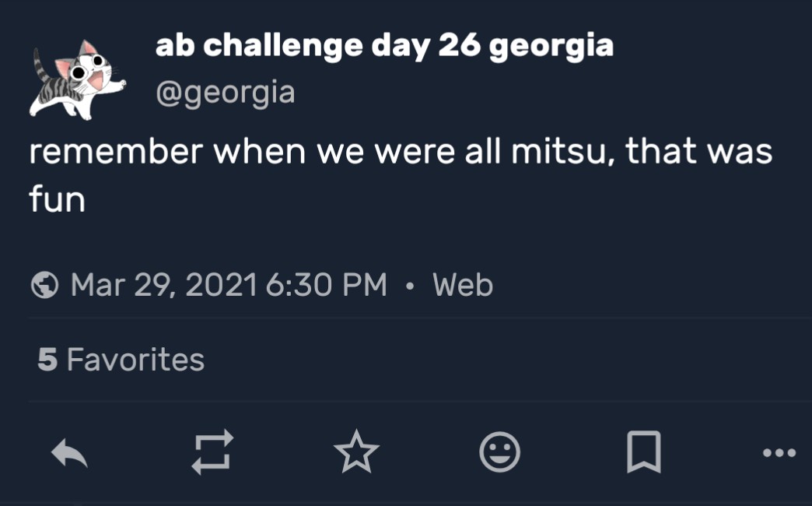Click the word 'fun' on the second line

[x=57, y=199]
